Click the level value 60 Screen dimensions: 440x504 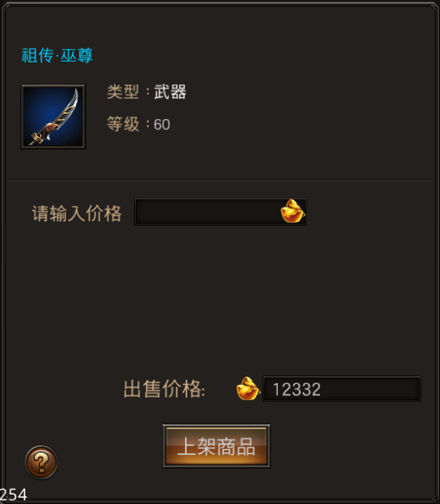click(162, 125)
